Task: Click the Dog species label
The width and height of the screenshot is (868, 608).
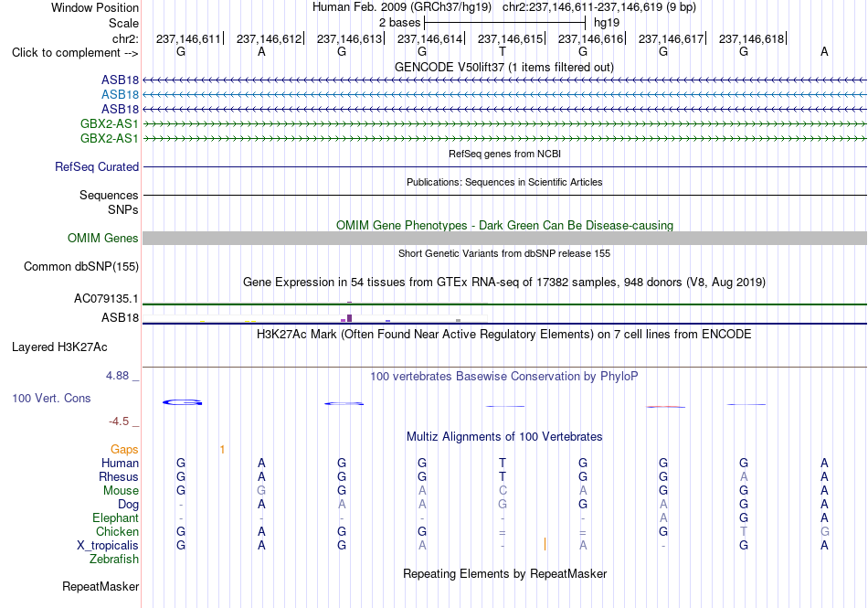Action: 128,505
